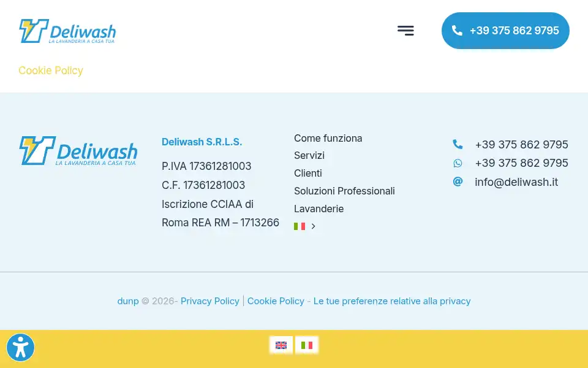Click the Deliwash logo in the footer
Image resolution: width=588 pixels, height=368 pixels.
tap(78, 151)
